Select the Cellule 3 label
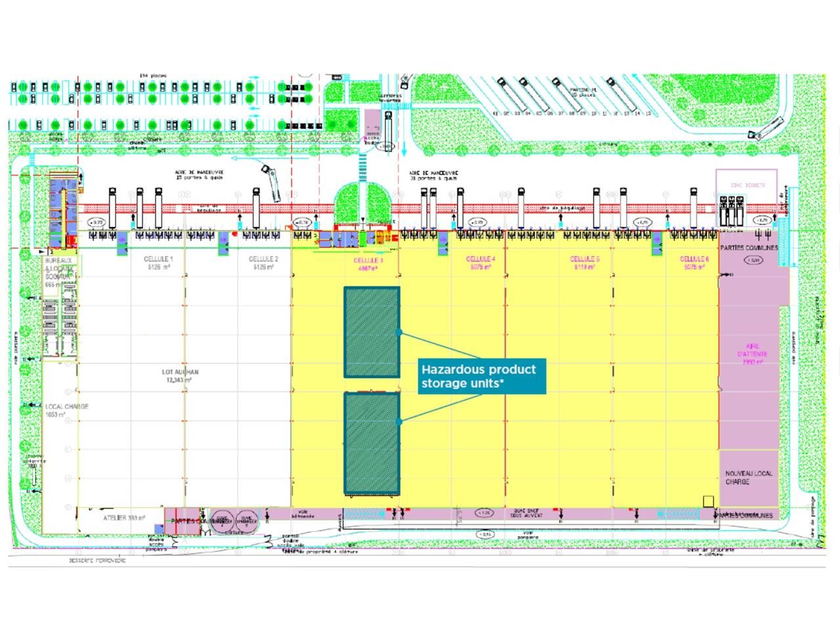Screen dimensions: 840x630 pyautogui.click(x=370, y=264)
